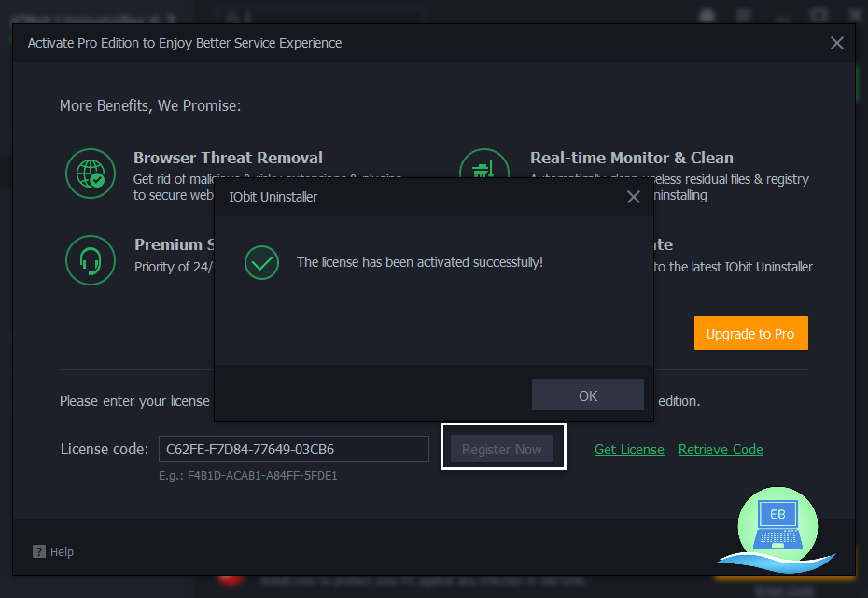This screenshot has height=598, width=868.
Task: Click the 'Activate Pro Edition' window title
Action: coord(185,43)
